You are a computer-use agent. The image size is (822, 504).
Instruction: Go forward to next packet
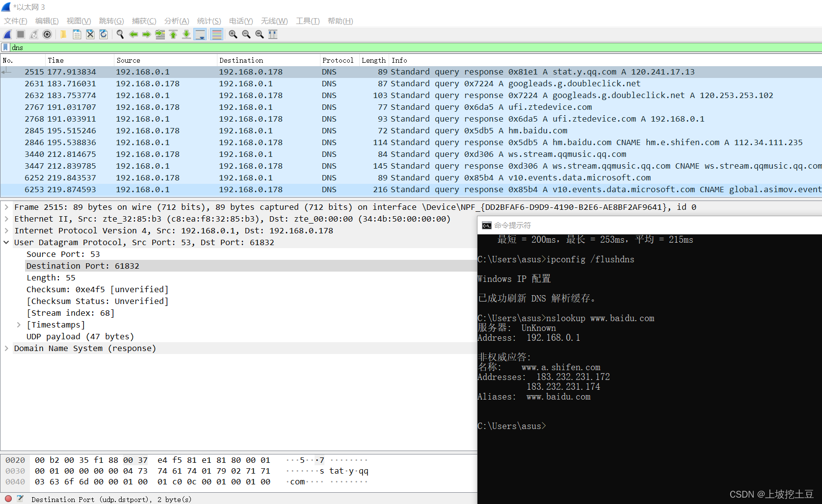click(146, 34)
